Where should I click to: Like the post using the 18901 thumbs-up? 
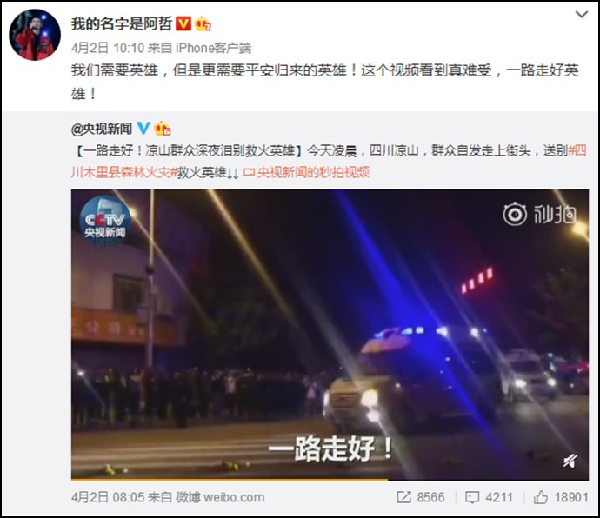click(x=561, y=497)
